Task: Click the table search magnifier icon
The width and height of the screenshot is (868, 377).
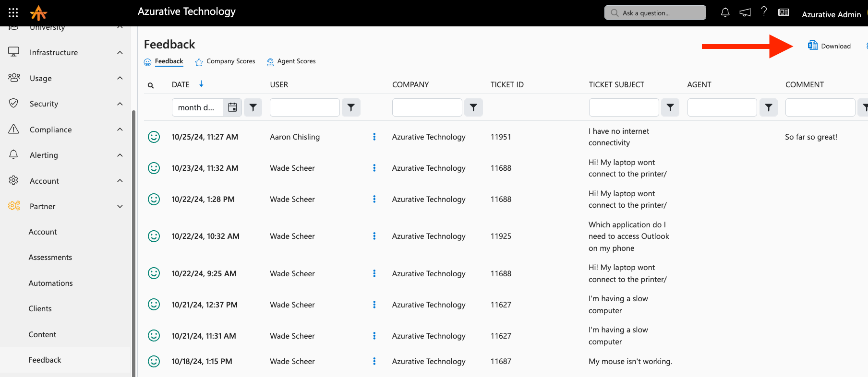Action: coord(151,85)
